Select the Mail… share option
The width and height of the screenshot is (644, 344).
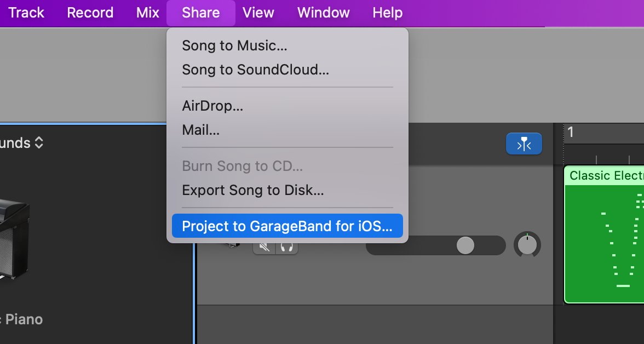[x=287, y=130]
